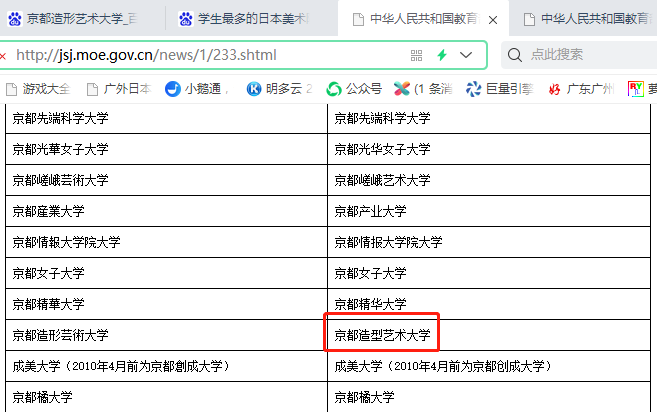657x412 pixels.
Task: Open the (1 条消 bookmark
Action: click(423, 89)
